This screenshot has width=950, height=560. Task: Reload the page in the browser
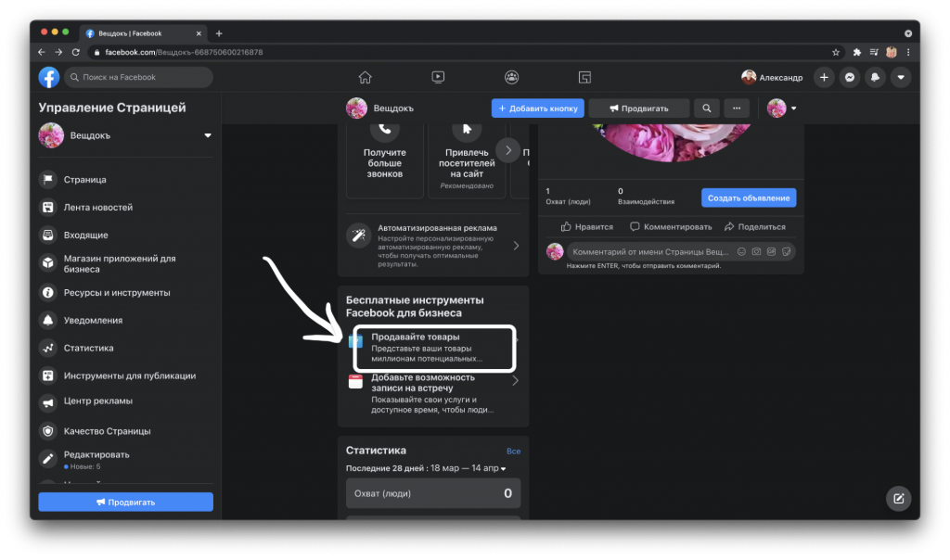[76, 52]
